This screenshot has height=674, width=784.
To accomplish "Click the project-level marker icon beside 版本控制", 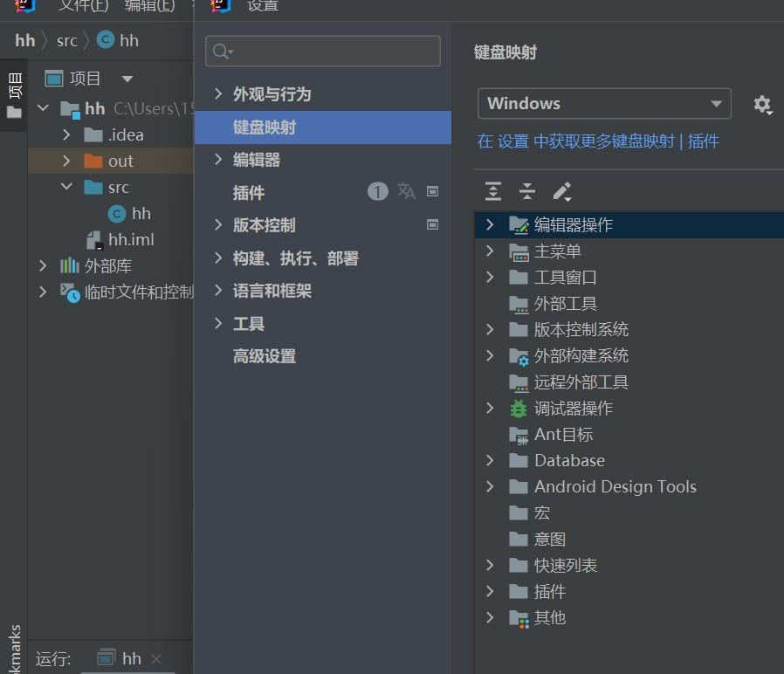I will tap(432, 224).
